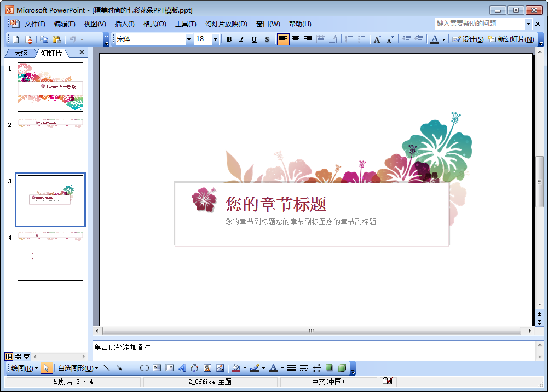Select the Oval shape tool

click(x=144, y=368)
